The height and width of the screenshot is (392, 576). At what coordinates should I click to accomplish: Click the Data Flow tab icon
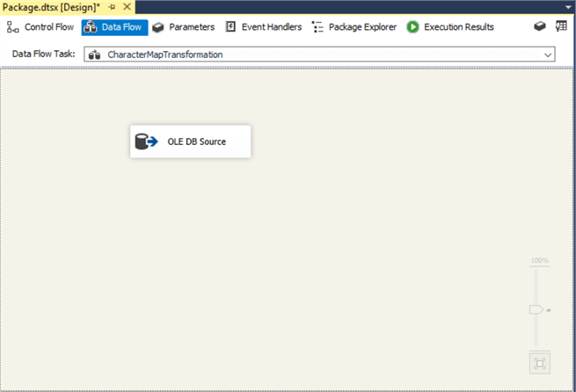coord(91,27)
